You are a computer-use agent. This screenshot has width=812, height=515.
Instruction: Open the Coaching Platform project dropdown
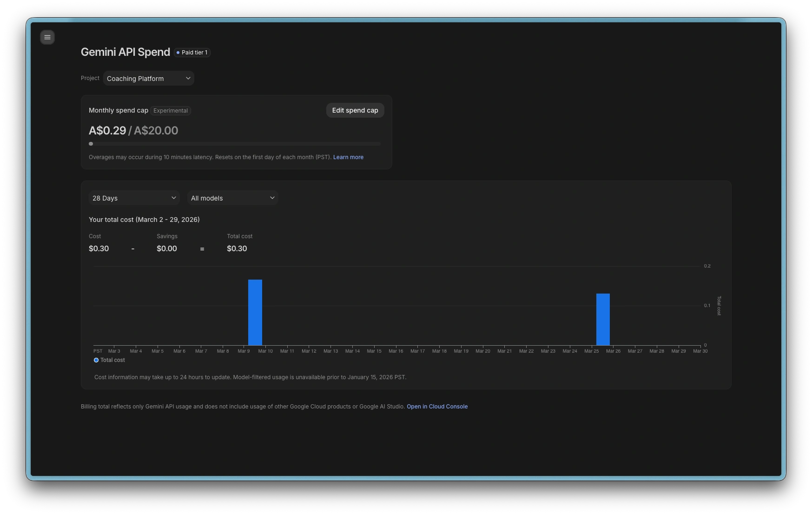click(x=148, y=79)
